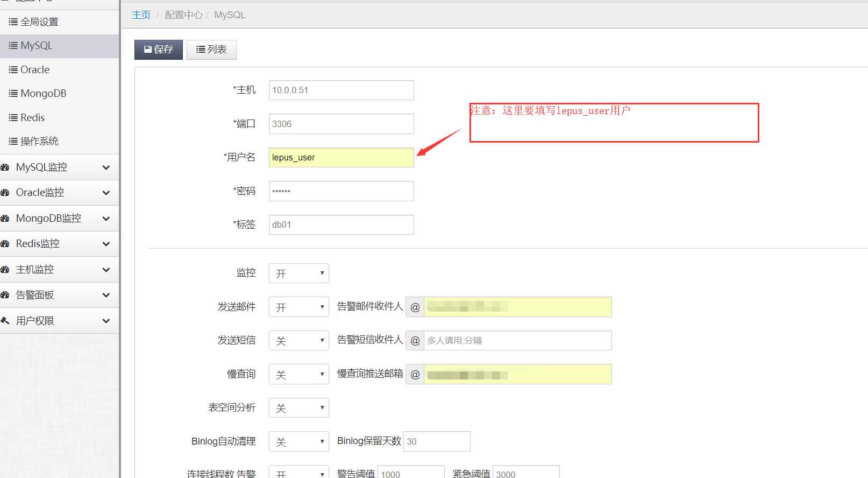Open the 发送短信 dropdown
This screenshot has height=478, width=868.
coord(299,341)
